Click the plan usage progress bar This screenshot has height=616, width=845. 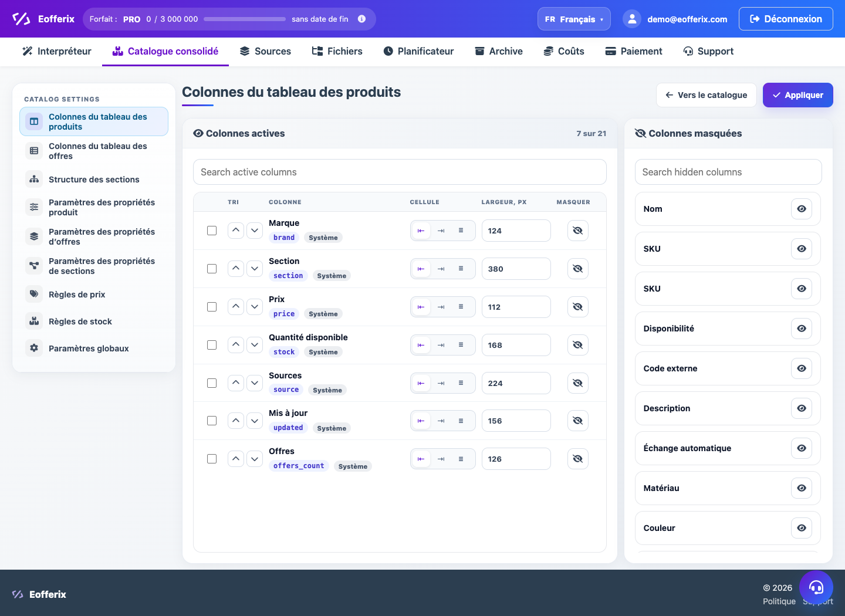(245, 19)
